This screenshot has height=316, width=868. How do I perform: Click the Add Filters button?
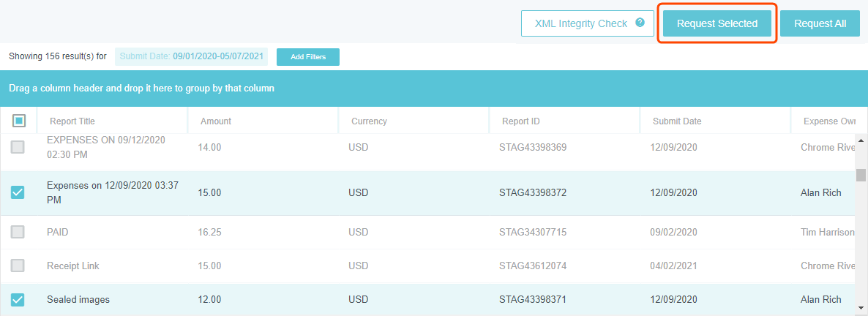[307, 56]
